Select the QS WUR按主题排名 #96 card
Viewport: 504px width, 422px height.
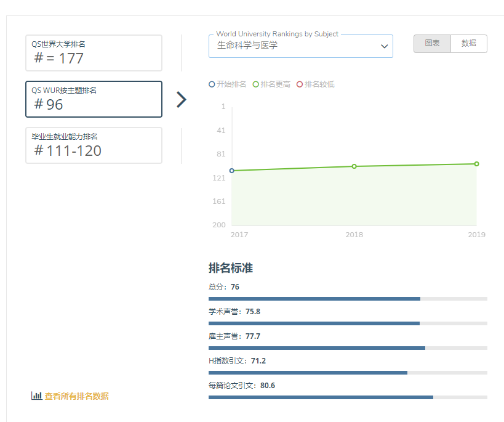tap(94, 99)
